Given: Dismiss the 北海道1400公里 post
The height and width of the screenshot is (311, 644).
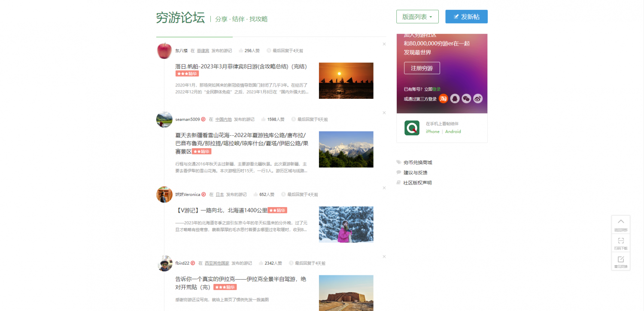Looking at the screenshot, I should [x=384, y=188].
